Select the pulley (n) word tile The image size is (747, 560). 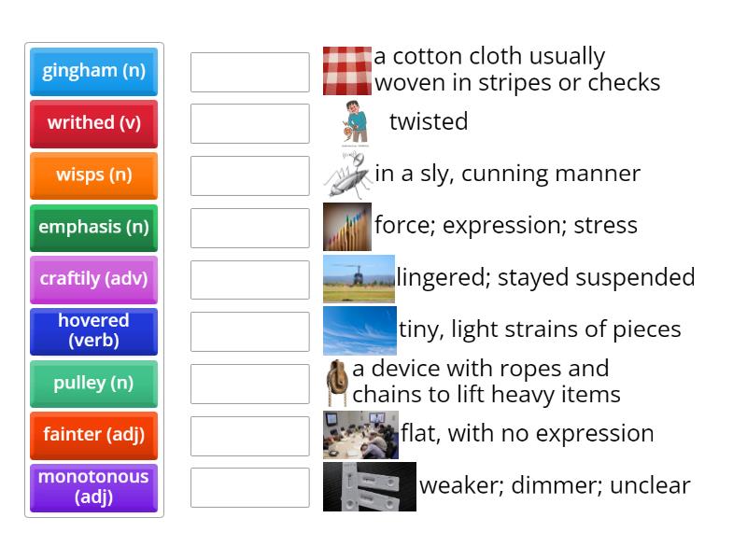pyautogui.click(x=93, y=384)
